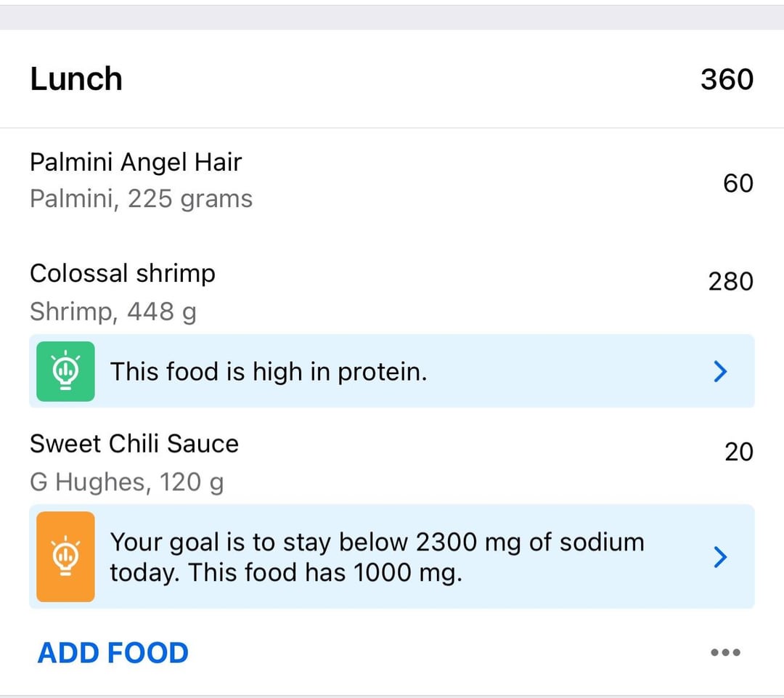Tap the 60 calorie value for Palmini
The height and width of the screenshot is (698, 784).
738,183
